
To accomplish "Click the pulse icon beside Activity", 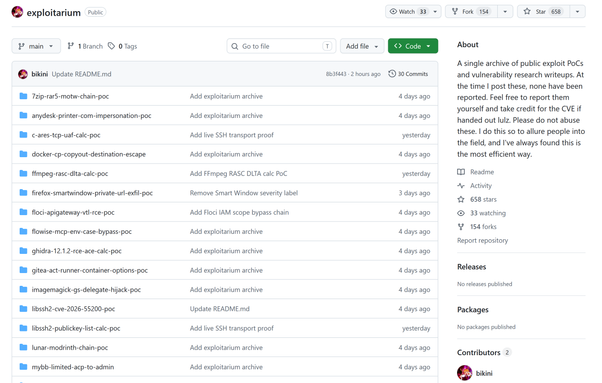I will pos(461,186).
